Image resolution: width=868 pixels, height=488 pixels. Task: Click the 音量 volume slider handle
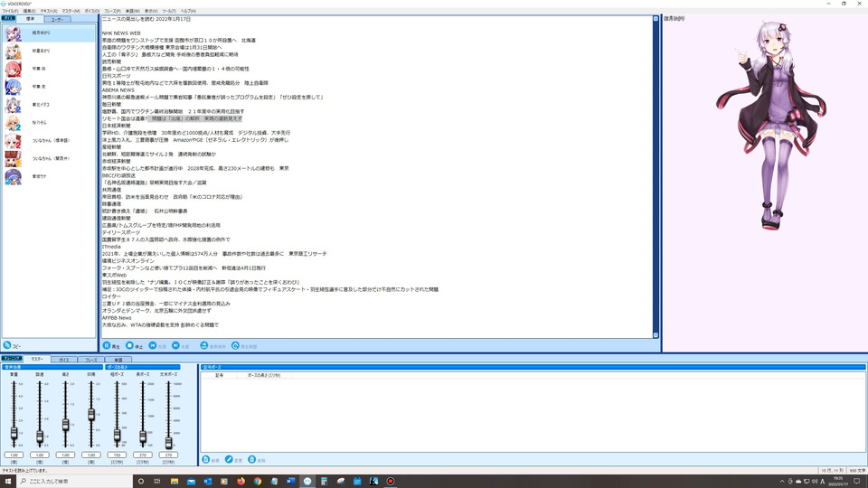point(14,434)
